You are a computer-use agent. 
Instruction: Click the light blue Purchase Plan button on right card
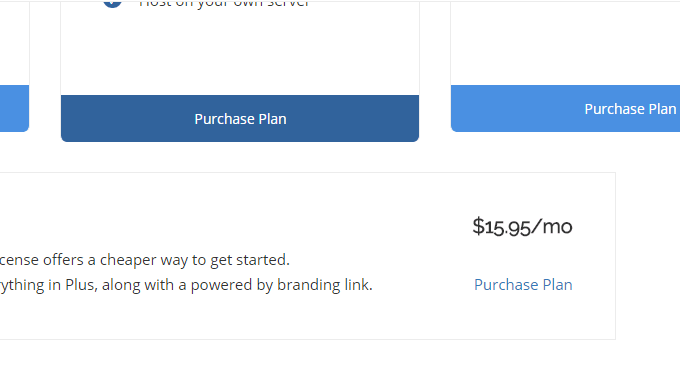point(566,108)
